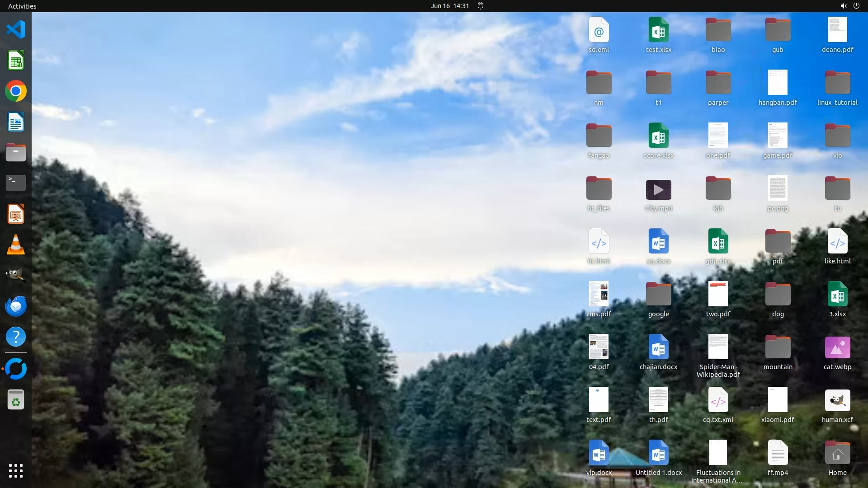Screen dimensions: 868x488
Task: Launch VLC media player from dock
Action: (x=16, y=244)
